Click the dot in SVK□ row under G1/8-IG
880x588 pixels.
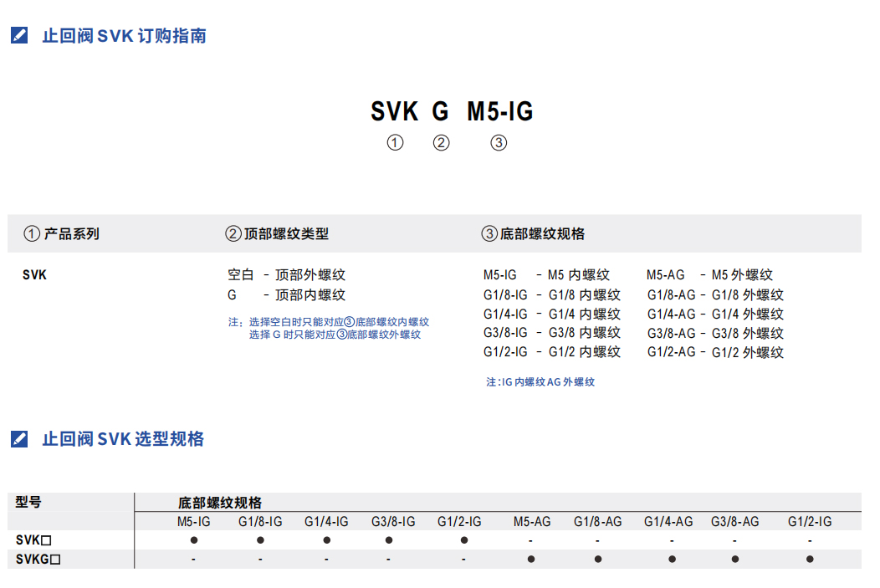[x=260, y=540]
